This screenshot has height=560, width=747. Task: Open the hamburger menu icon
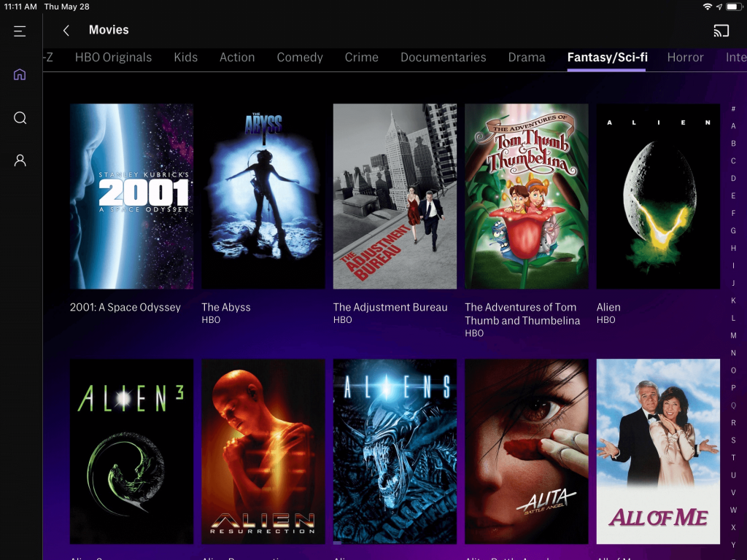[x=20, y=31]
